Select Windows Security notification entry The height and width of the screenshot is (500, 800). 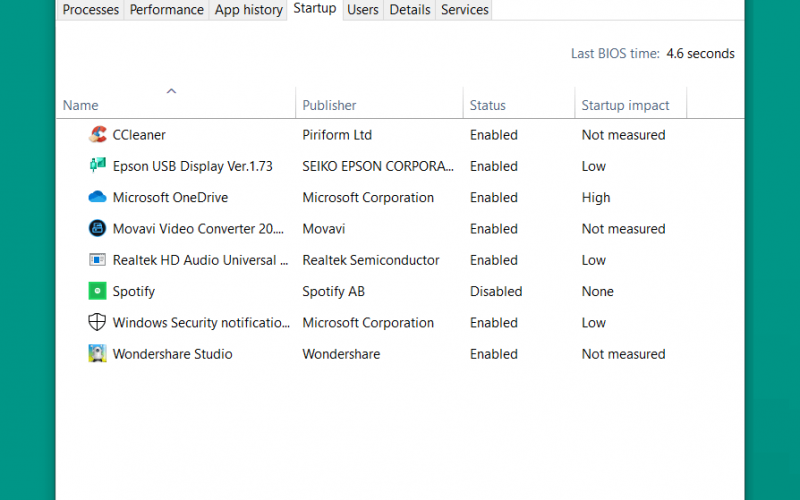click(201, 323)
